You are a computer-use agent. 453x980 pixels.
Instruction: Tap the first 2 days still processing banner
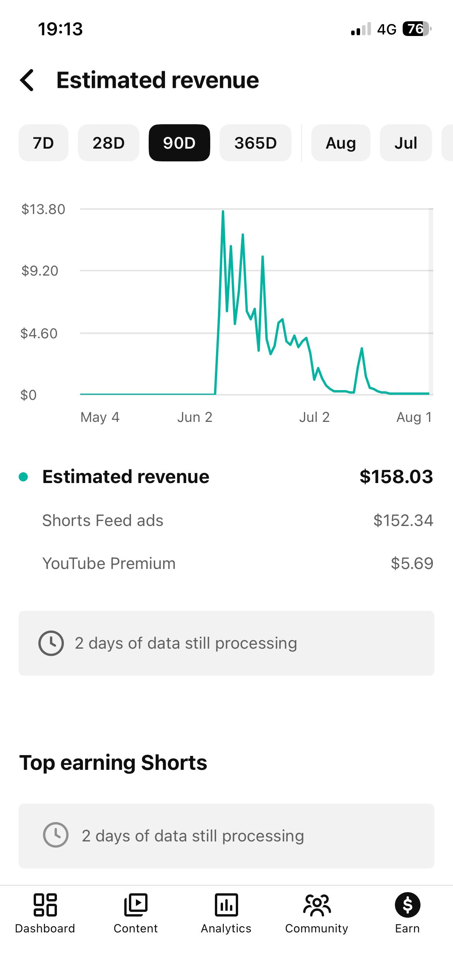click(x=226, y=643)
